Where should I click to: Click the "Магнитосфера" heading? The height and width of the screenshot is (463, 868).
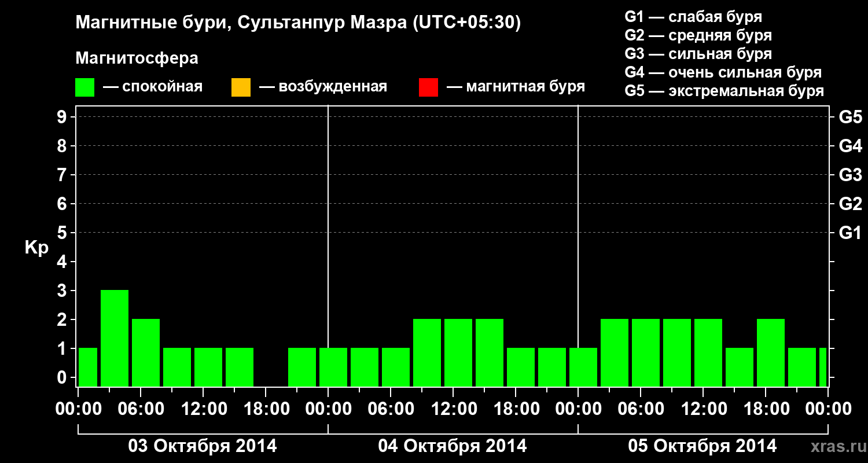137,58
